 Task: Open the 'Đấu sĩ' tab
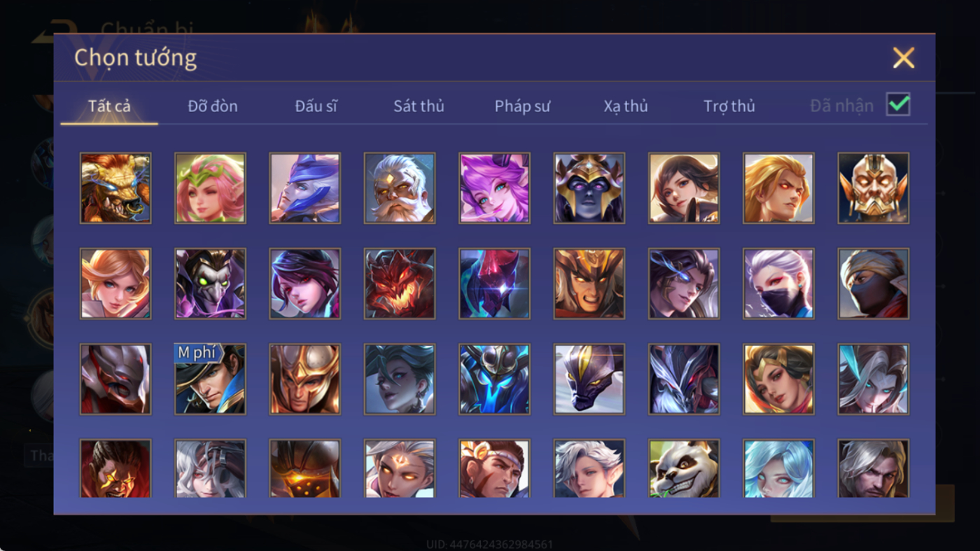click(x=316, y=106)
